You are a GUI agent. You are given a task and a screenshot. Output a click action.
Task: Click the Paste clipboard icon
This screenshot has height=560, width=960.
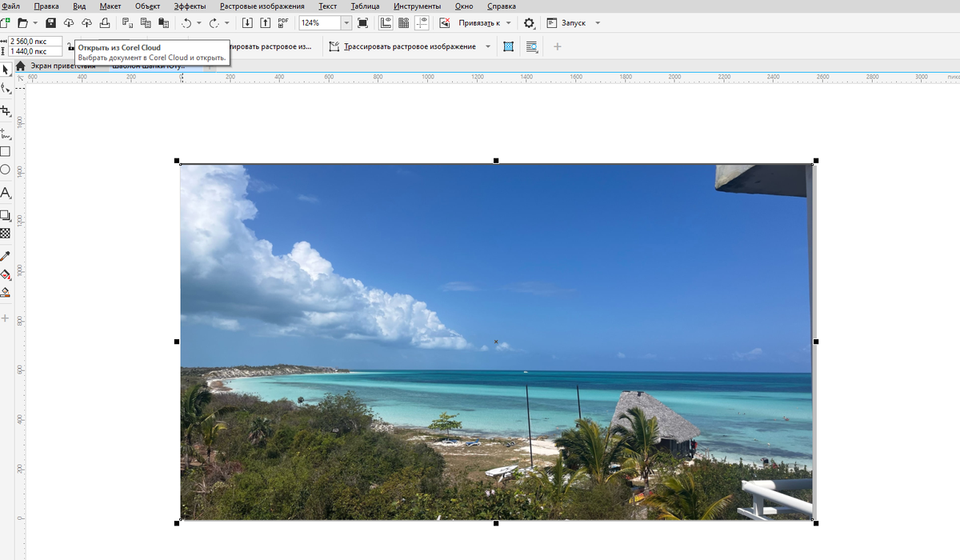(x=164, y=23)
